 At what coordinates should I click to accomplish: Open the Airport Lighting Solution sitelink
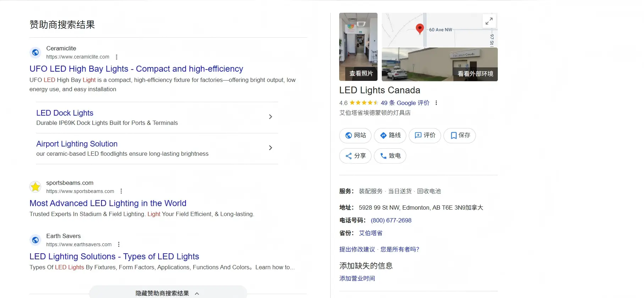click(x=77, y=144)
